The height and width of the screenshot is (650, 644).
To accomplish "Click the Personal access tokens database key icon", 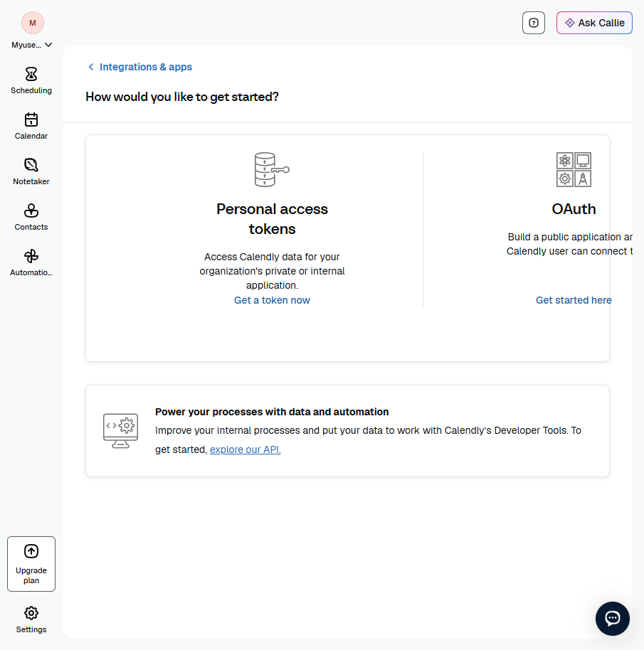I will coord(272,169).
